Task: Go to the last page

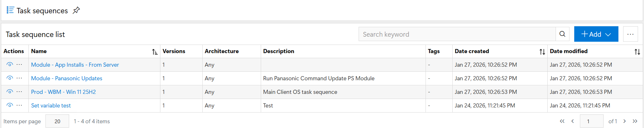Action: pos(635,121)
